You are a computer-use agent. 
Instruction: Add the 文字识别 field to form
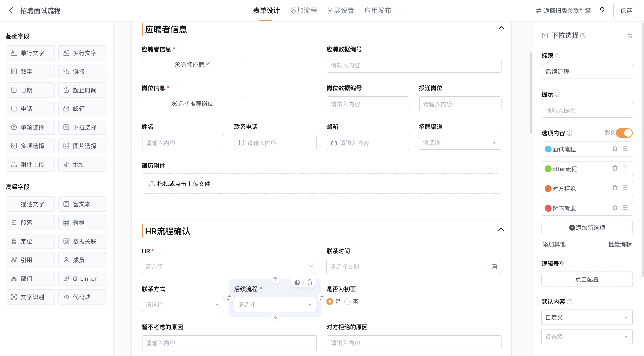pos(30,297)
